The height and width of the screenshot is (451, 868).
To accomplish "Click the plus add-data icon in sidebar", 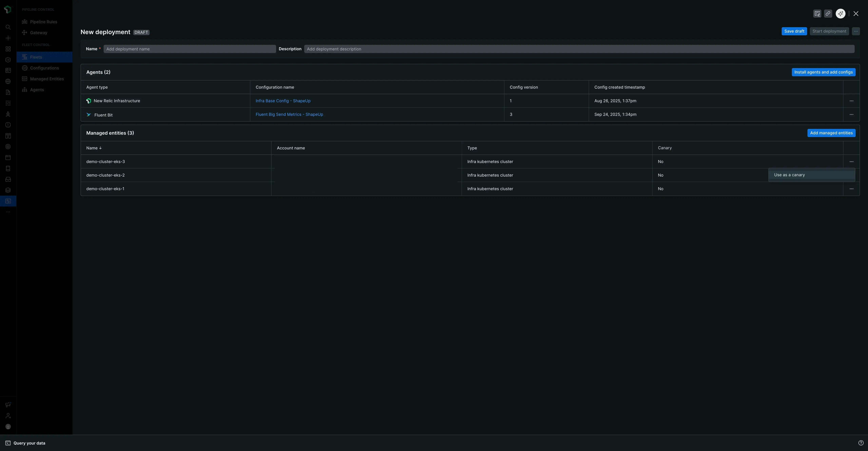I will (8, 38).
